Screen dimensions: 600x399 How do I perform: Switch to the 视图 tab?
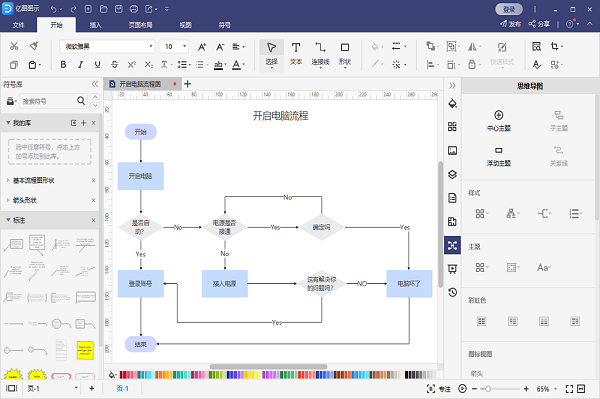(x=186, y=25)
